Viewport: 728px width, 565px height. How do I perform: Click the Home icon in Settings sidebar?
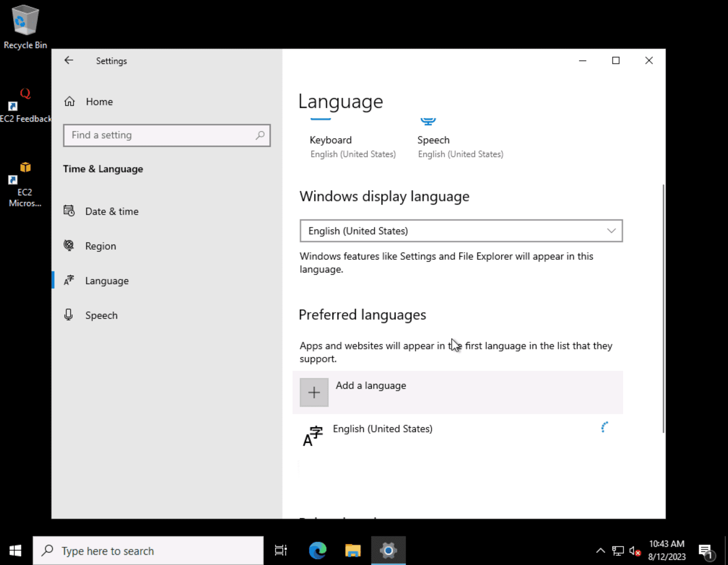(69, 101)
